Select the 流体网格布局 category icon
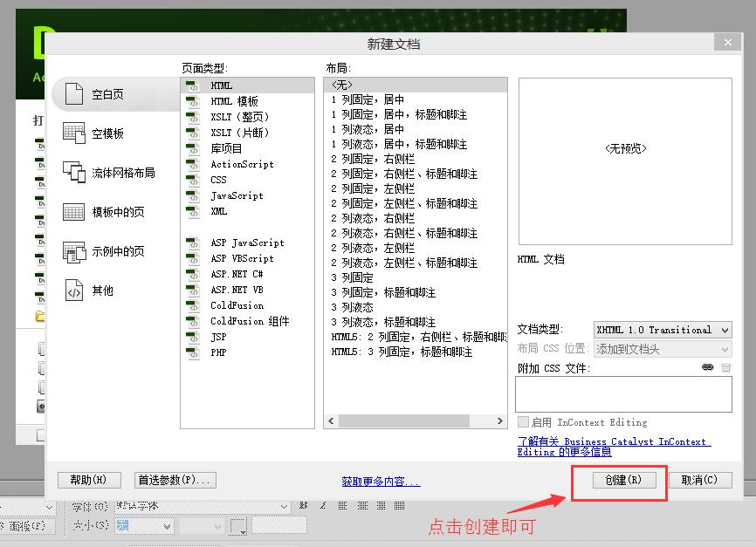 [x=73, y=173]
